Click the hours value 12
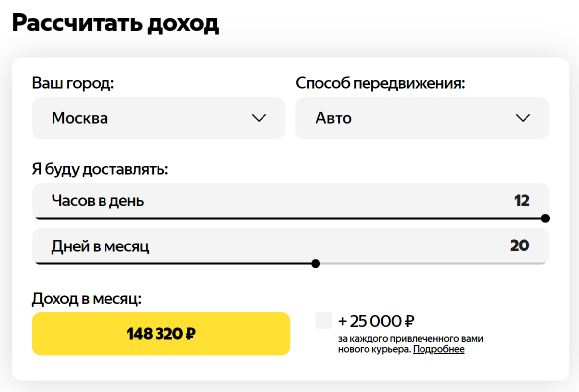 tap(522, 201)
